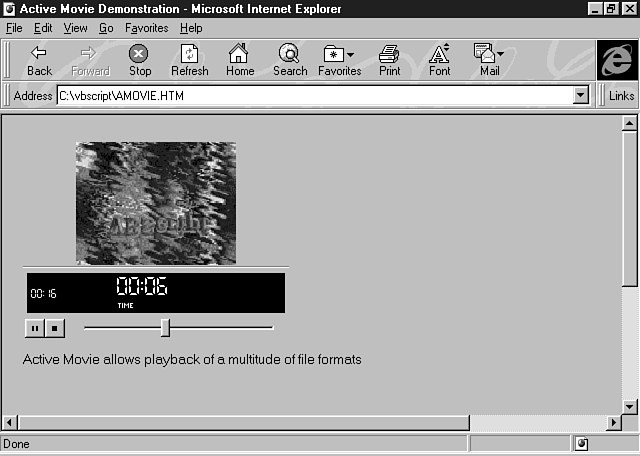Click the movie position slider thumb
Viewport: 640px width, 456px height.
(165, 327)
